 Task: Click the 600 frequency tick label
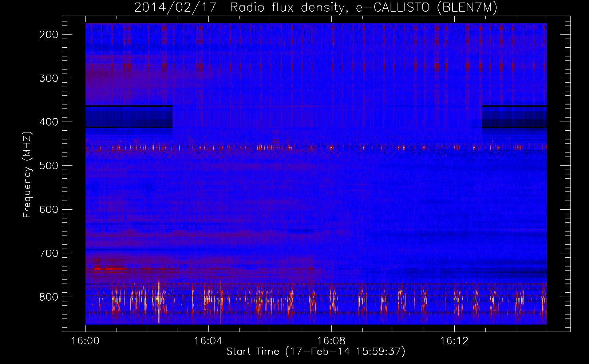tap(49, 209)
